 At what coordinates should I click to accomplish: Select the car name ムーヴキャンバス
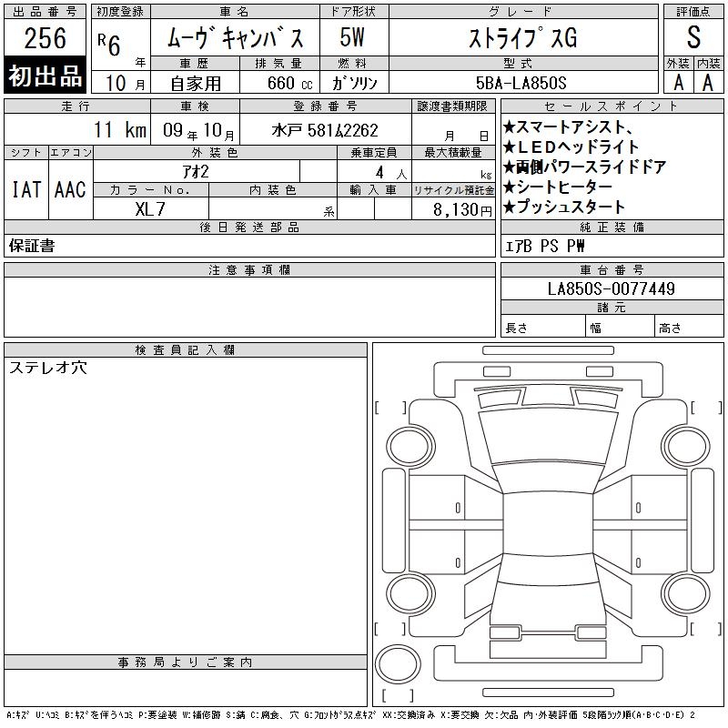point(235,38)
